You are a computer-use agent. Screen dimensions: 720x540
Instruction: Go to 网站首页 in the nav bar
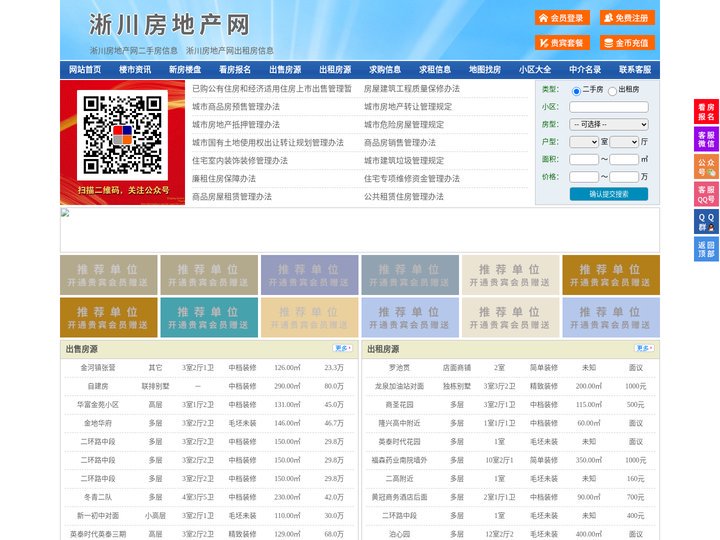point(85,70)
